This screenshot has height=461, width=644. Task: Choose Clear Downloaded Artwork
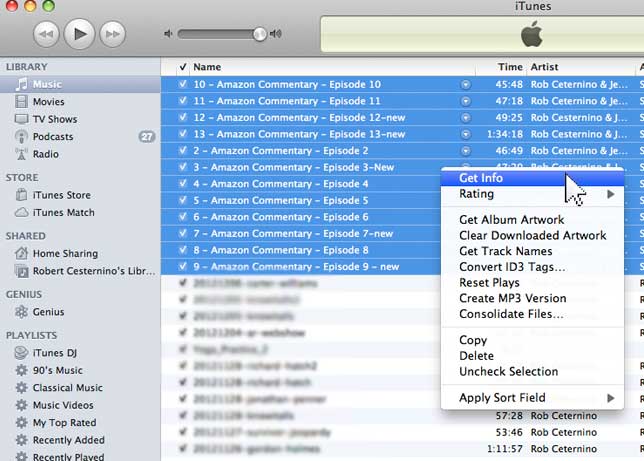(532, 235)
